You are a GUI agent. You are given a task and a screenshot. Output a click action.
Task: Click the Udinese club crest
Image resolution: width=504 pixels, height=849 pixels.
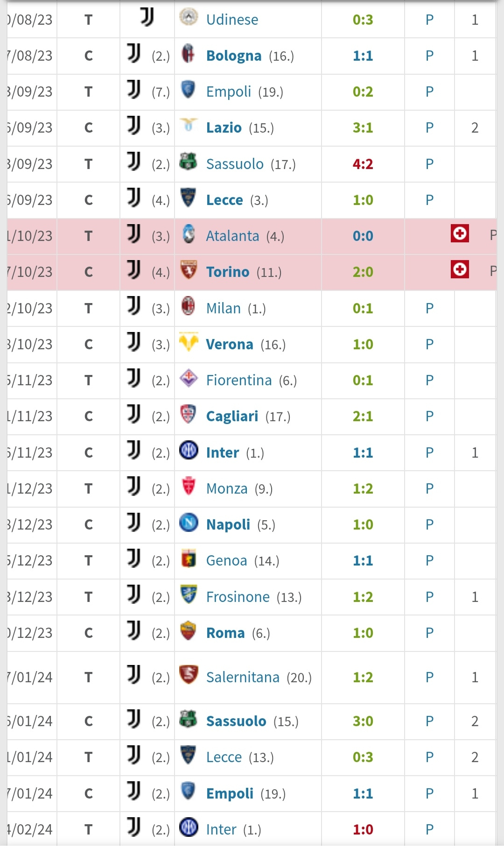[x=189, y=17]
